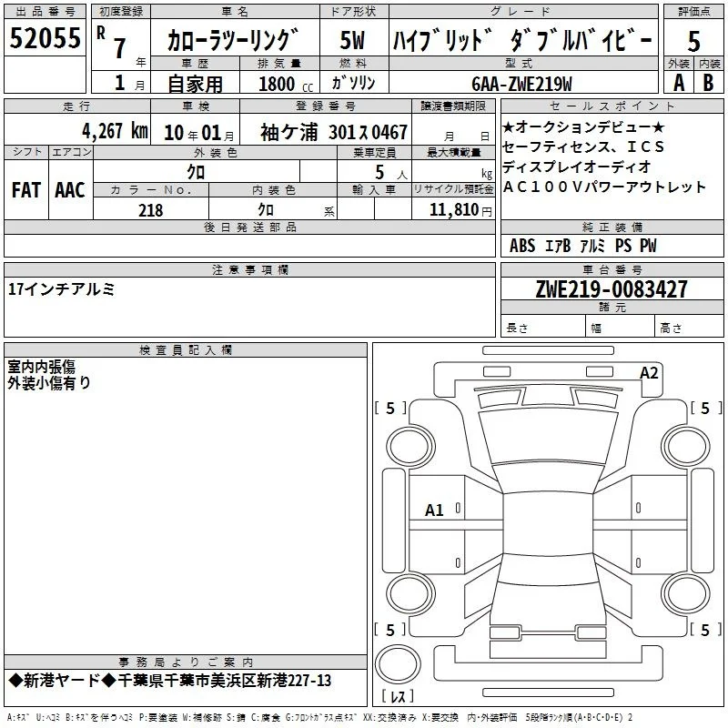
Task: Click inspector note 外装小傷有り
Action: coord(49,382)
